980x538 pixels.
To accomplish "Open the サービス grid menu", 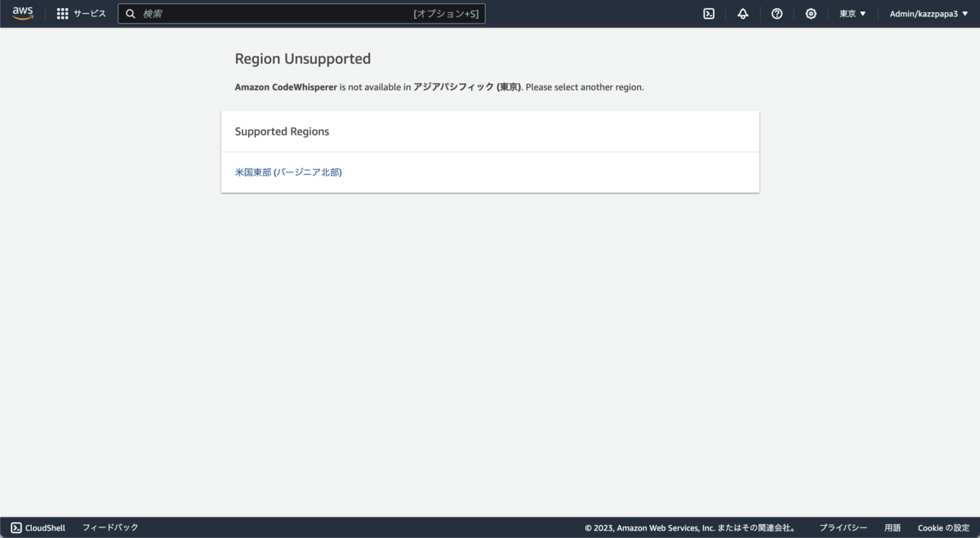I will [81, 14].
